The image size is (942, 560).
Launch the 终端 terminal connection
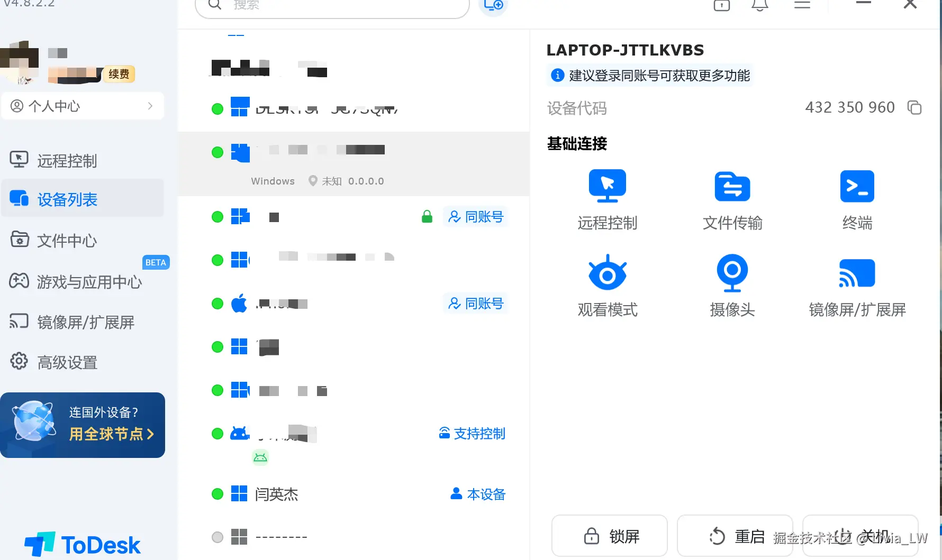857,200
